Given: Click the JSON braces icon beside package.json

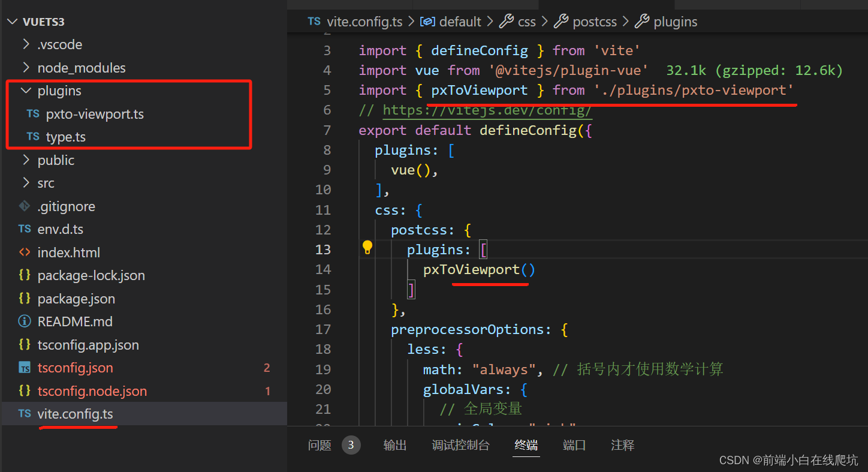Looking at the screenshot, I should 25,299.
